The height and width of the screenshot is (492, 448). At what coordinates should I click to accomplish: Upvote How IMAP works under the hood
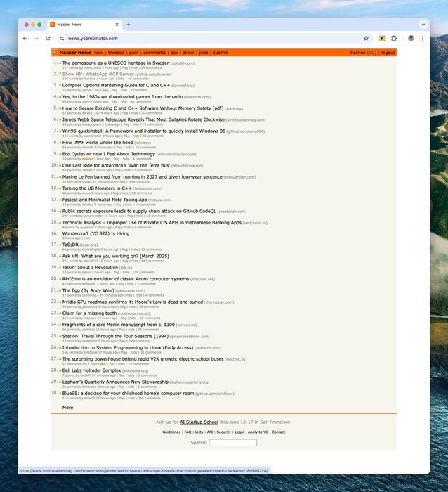point(60,143)
